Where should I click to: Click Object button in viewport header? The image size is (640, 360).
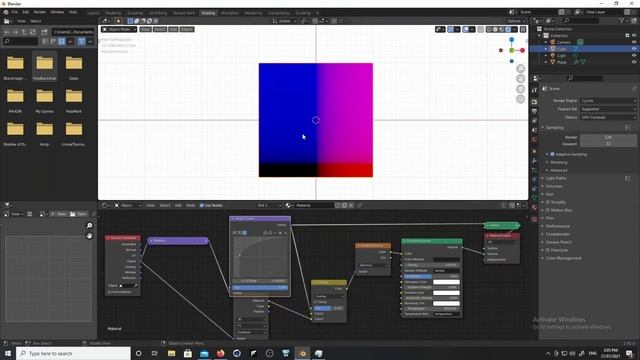pyautogui.click(x=187, y=29)
